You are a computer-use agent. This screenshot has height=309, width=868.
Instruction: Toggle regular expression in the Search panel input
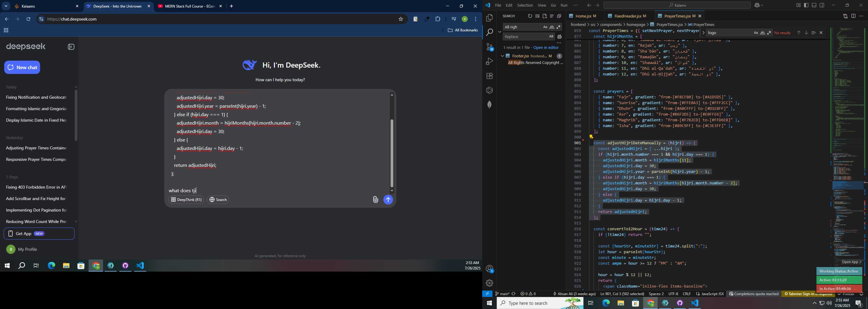pos(558,27)
